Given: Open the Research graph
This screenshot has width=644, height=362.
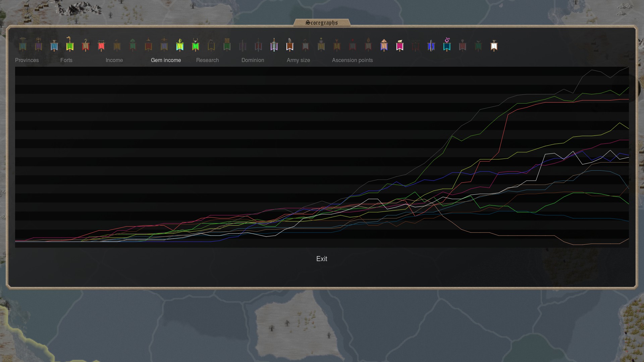Looking at the screenshot, I should [208, 60].
